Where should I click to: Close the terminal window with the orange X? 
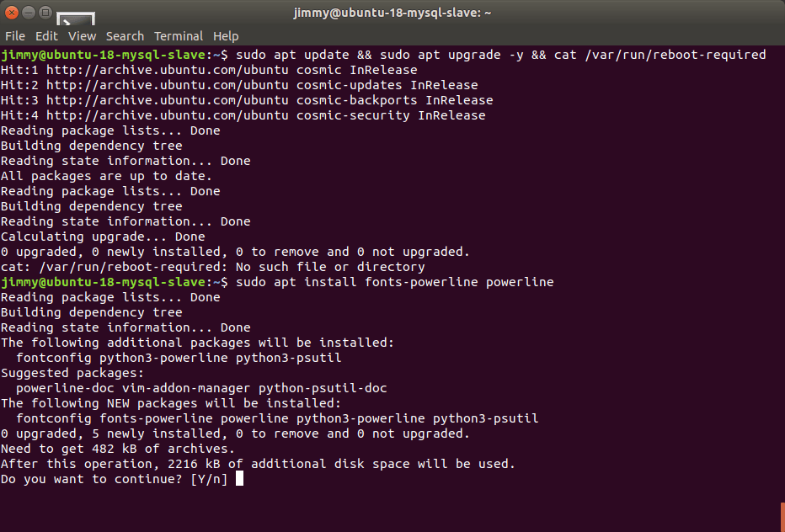(x=12, y=13)
